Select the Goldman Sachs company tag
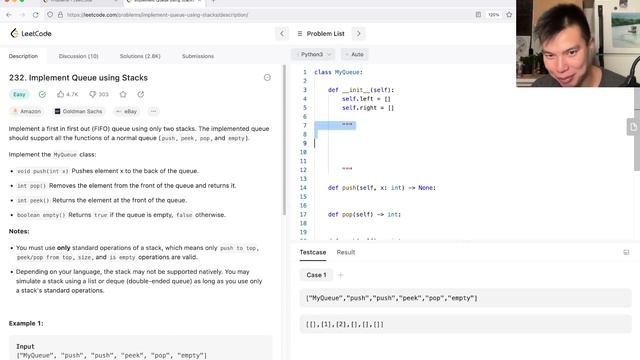 (79, 111)
